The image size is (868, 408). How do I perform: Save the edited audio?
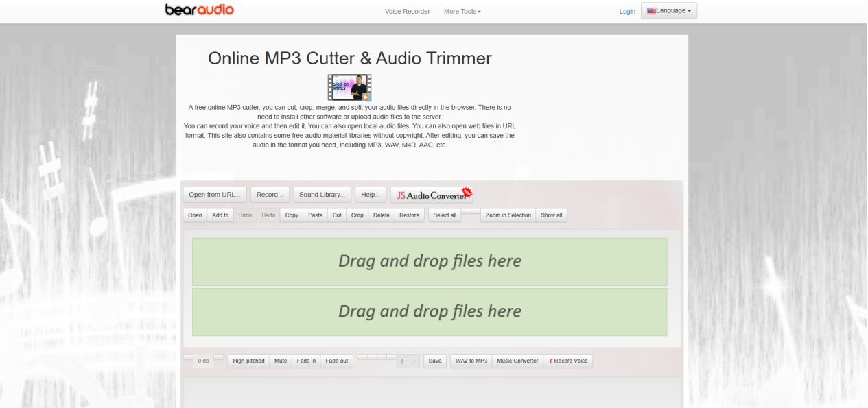click(435, 361)
